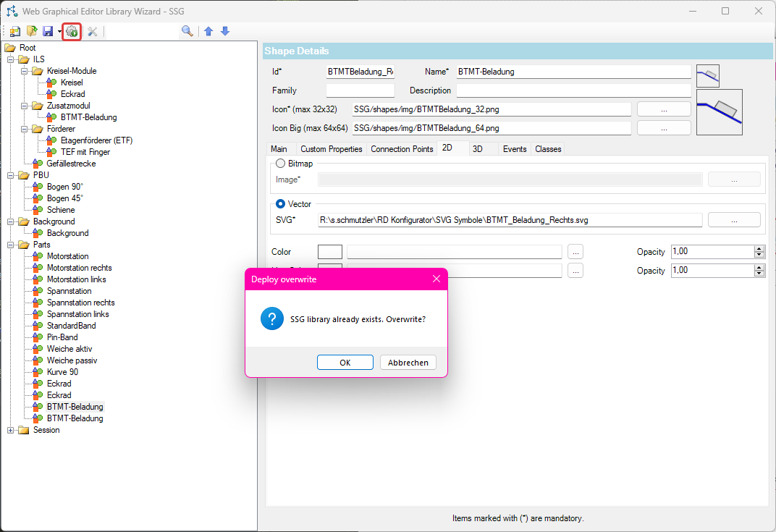This screenshot has width=776, height=532.
Task: Select the Motorstation links tree item
Action: (x=76, y=279)
